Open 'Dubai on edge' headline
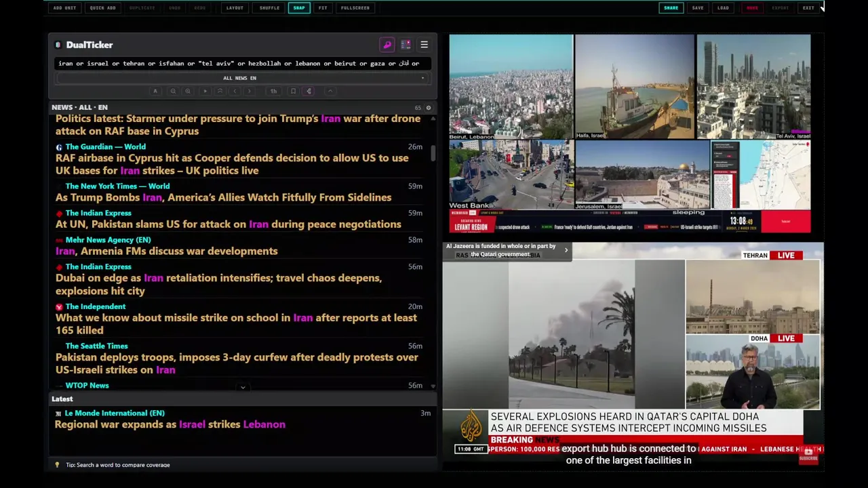868x488 pixels. point(218,285)
